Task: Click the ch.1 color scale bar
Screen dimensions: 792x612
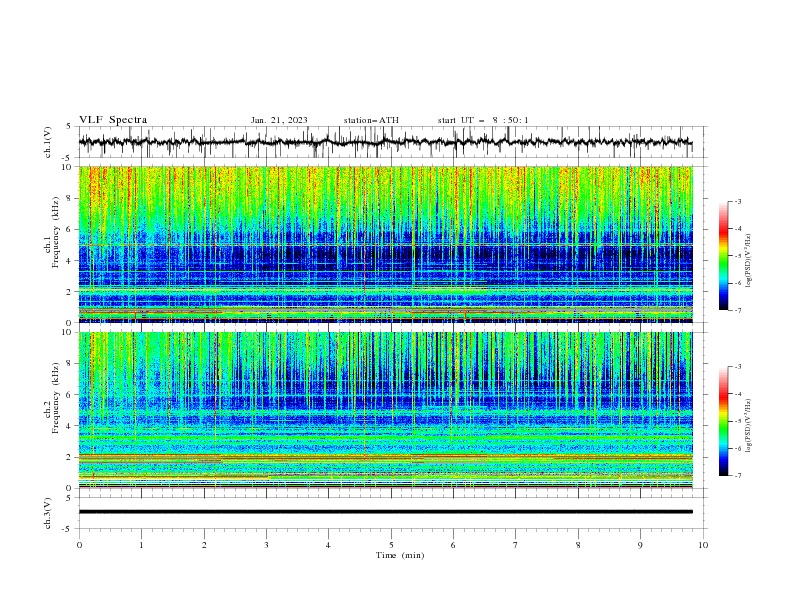Action: (x=724, y=256)
